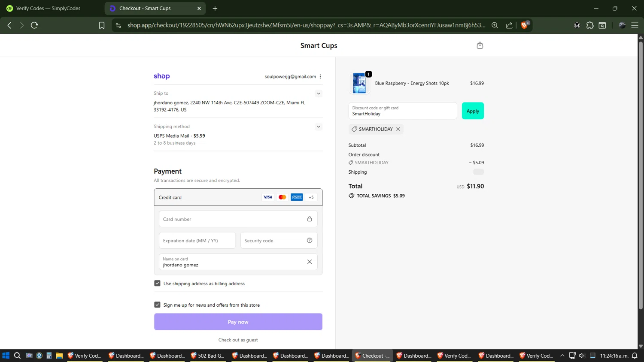Click the browser address bar URL
Viewport: 644px width, 362px height.
click(306, 25)
